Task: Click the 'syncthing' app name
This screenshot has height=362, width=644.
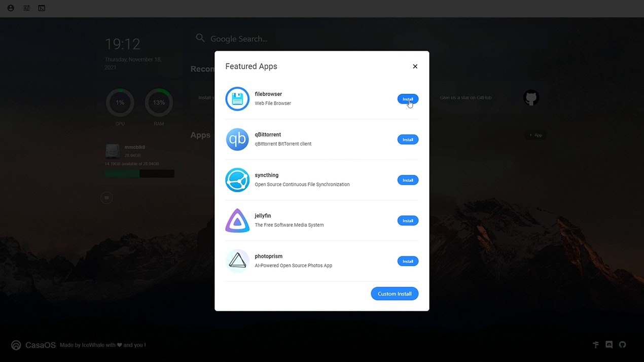Action: click(267, 175)
